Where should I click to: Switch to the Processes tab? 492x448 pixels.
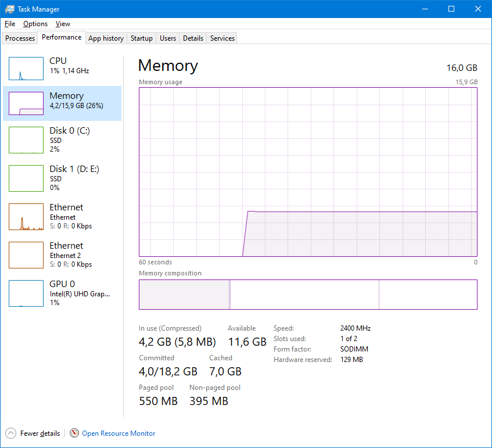(20, 38)
